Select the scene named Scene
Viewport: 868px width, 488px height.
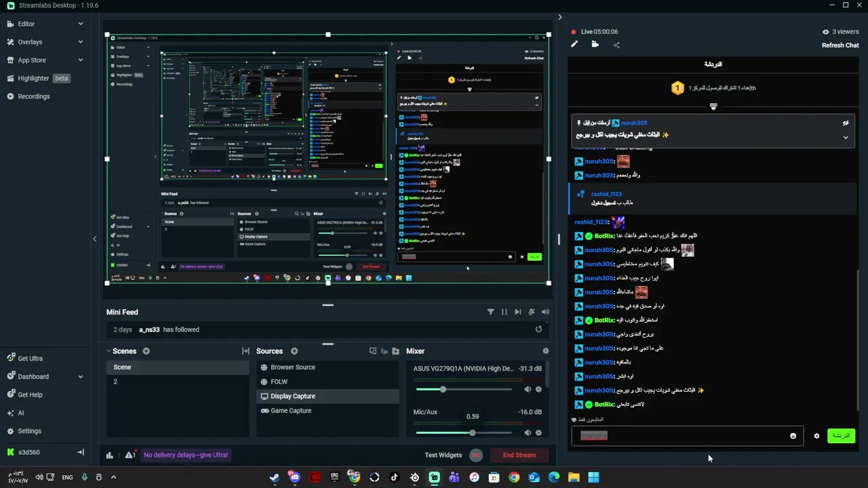(178, 367)
